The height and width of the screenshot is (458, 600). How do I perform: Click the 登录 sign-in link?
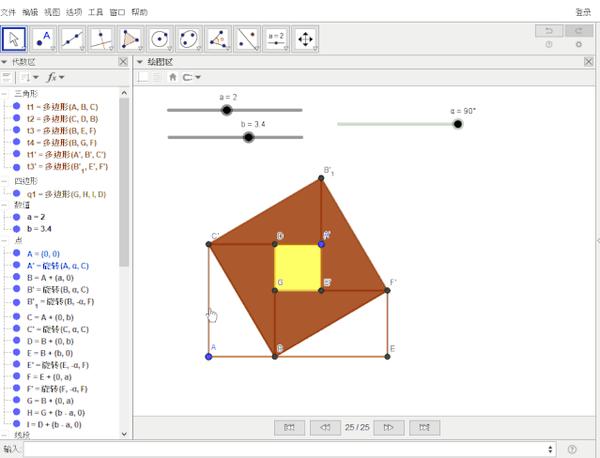coord(583,12)
